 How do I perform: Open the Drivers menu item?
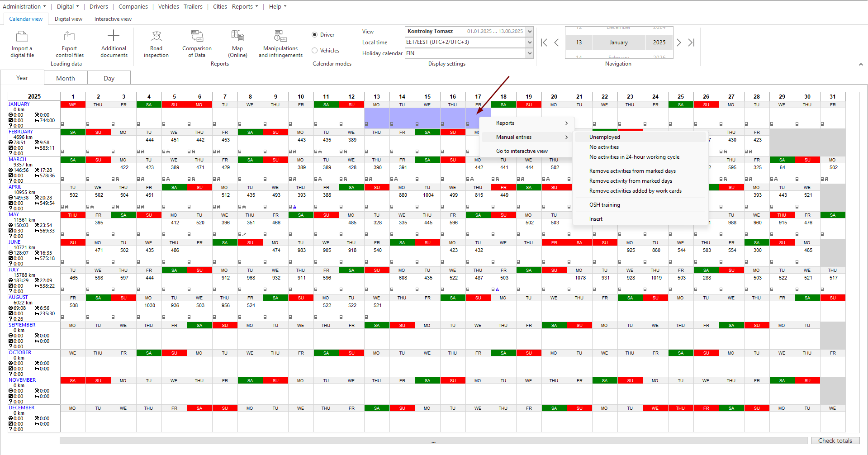pos(99,7)
